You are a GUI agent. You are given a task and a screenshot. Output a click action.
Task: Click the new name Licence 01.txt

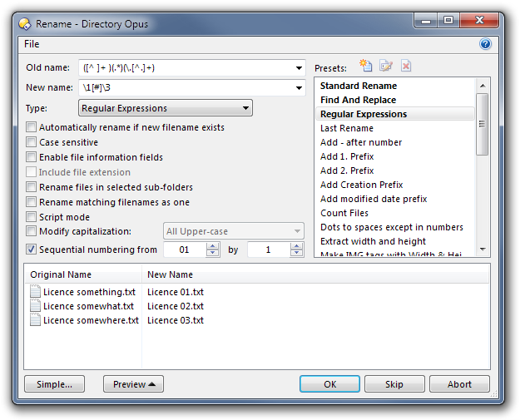(x=176, y=292)
